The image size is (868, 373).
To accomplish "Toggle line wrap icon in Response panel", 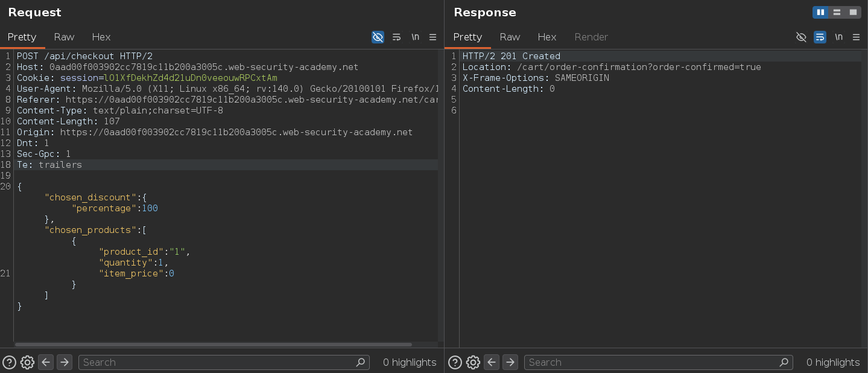I will (820, 37).
